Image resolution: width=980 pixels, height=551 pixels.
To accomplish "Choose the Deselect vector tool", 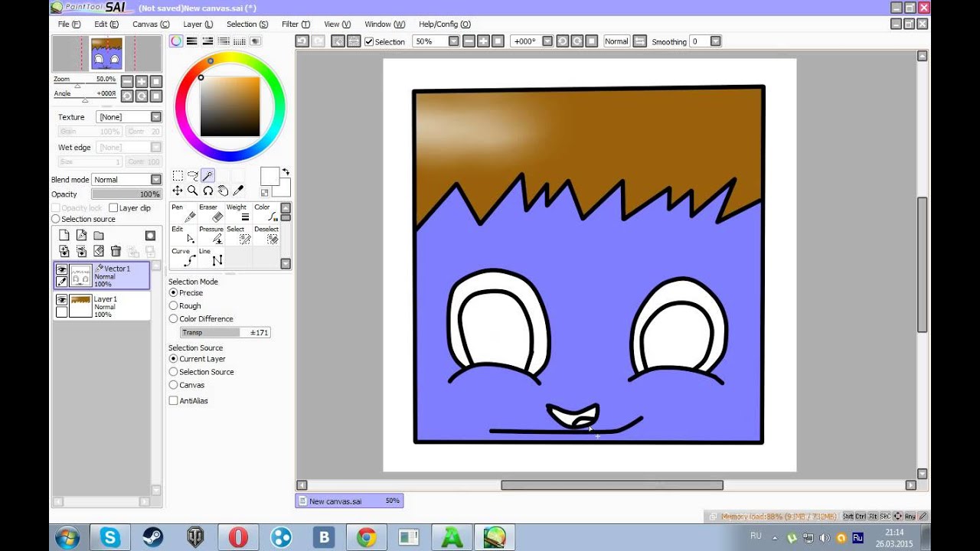I will 266,235.
